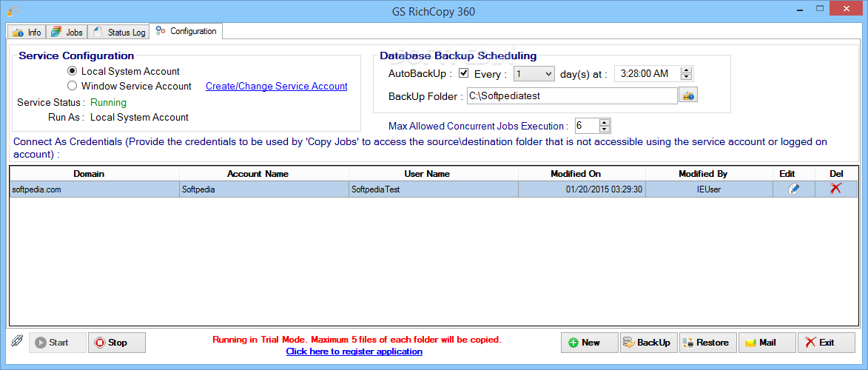
Task: Click the User Name column header
Action: [x=434, y=173]
